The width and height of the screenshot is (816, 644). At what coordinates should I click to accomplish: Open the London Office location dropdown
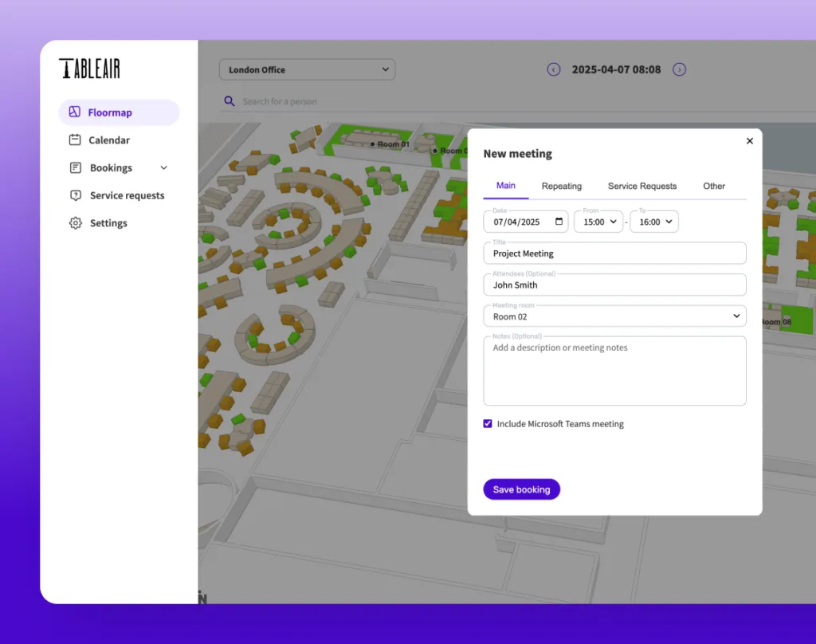(x=307, y=69)
